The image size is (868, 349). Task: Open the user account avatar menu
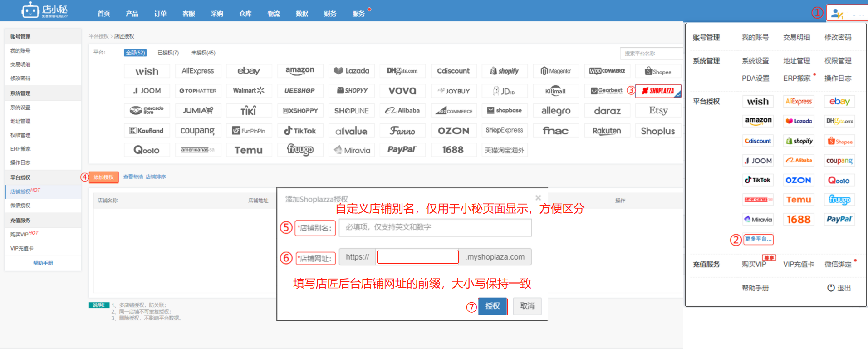pyautogui.click(x=838, y=14)
